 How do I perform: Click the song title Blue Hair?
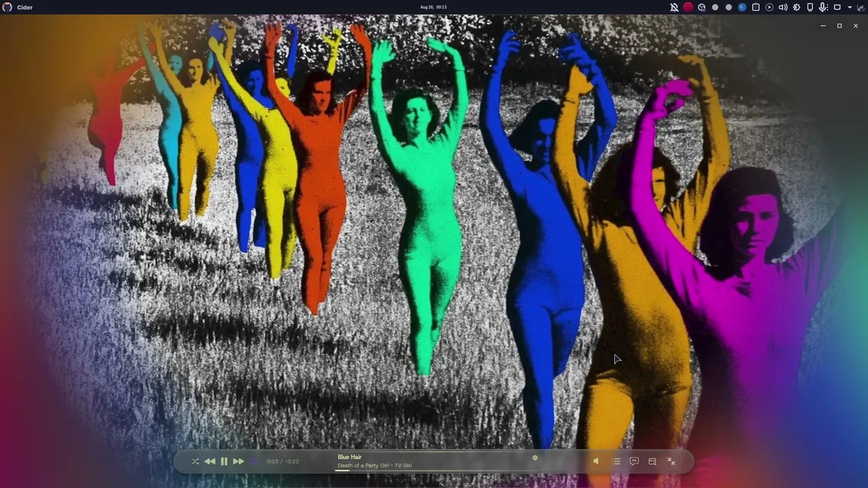[x=350, y=457]
